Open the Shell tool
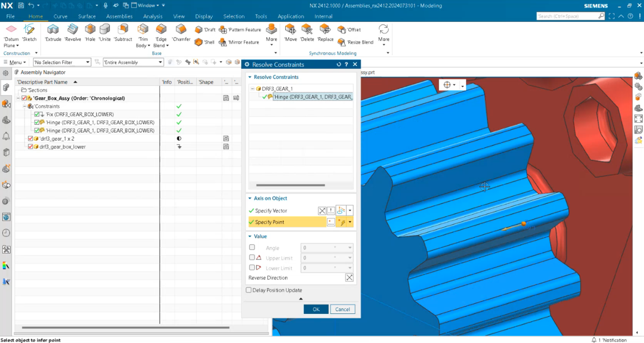 204,42
